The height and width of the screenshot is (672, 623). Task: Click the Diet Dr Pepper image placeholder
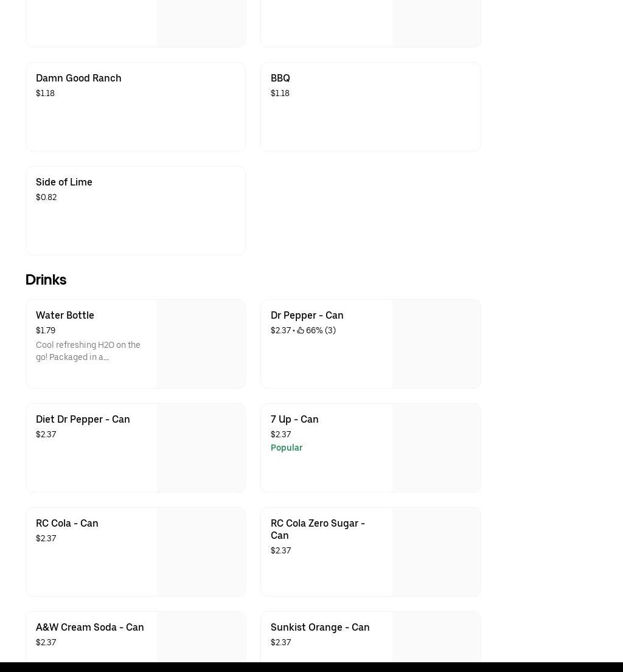click(201, 448)
